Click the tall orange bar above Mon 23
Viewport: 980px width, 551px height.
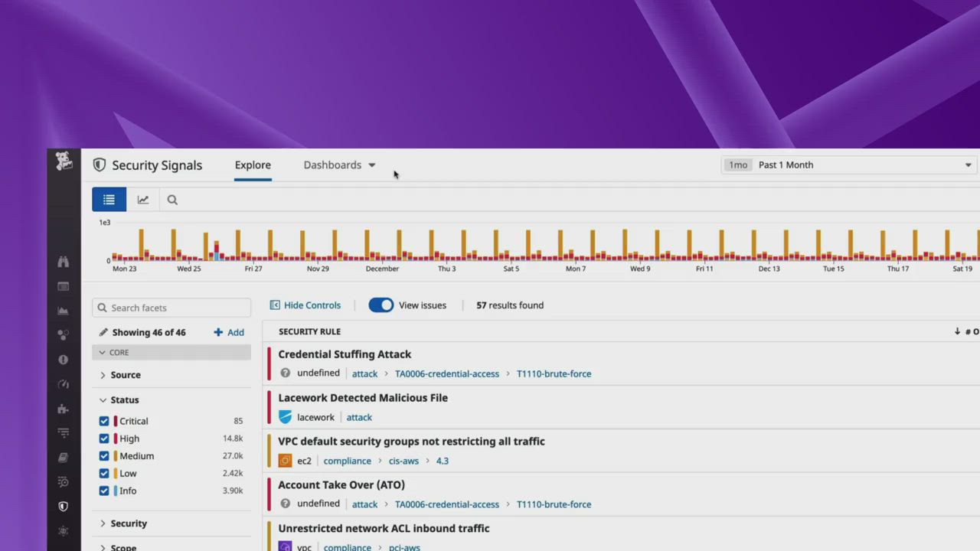coord(141,244)
